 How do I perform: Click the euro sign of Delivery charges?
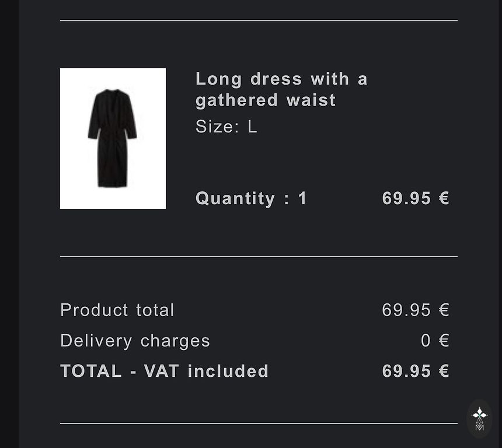click(x=444, y=341)
